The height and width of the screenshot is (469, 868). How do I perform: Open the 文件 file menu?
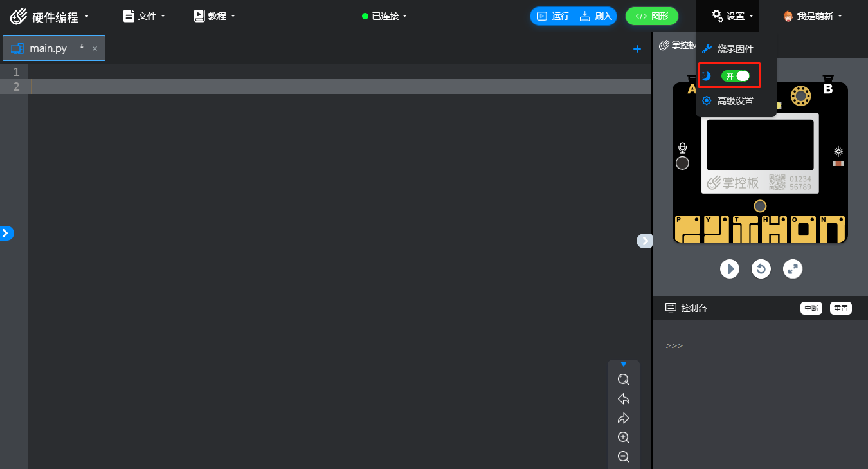point(144,16)
